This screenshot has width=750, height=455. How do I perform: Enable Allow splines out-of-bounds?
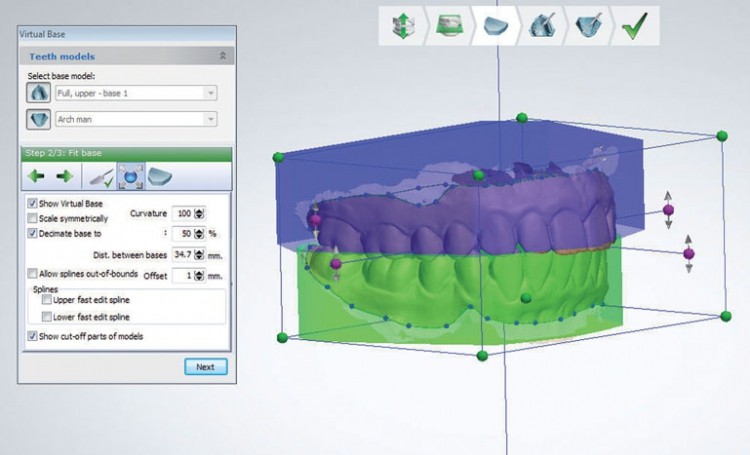point(32,274)
